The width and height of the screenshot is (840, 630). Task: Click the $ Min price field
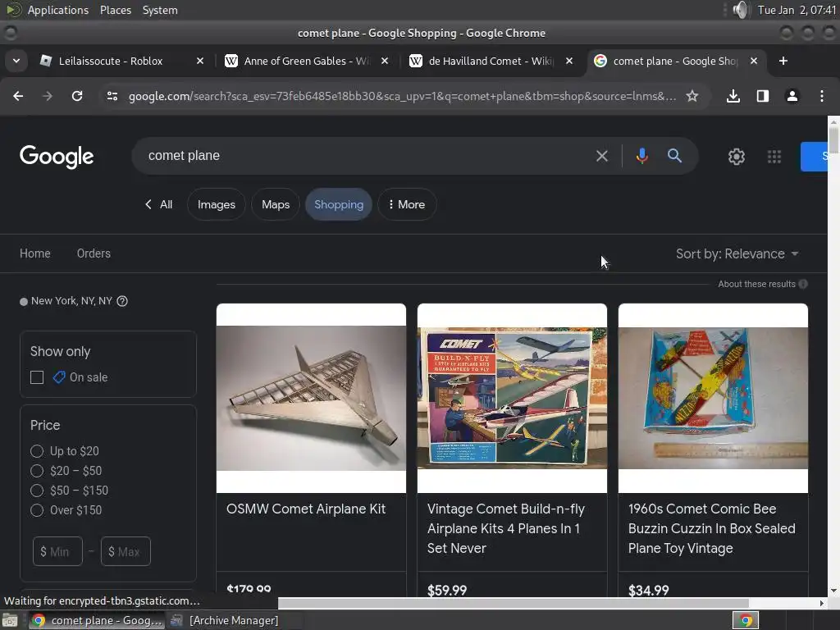pos(58,551)
